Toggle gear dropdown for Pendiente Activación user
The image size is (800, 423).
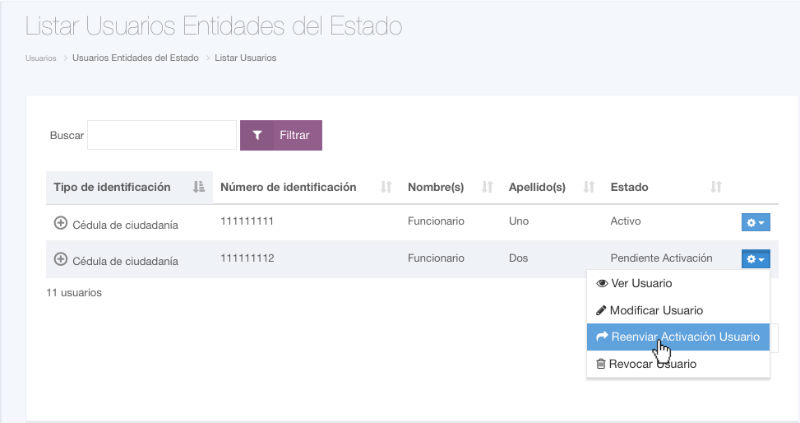tap(755, 259)
